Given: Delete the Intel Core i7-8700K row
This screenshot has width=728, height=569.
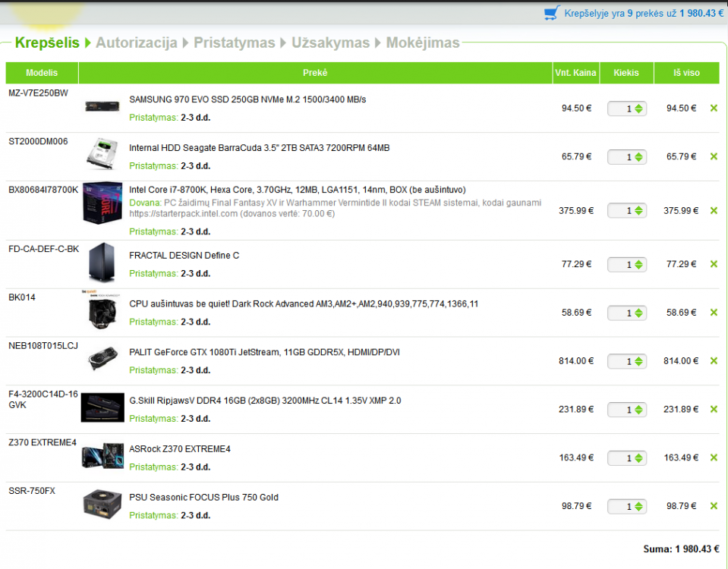Looking at the screenshot, I should pyautogui.click(x=714, y=210).
